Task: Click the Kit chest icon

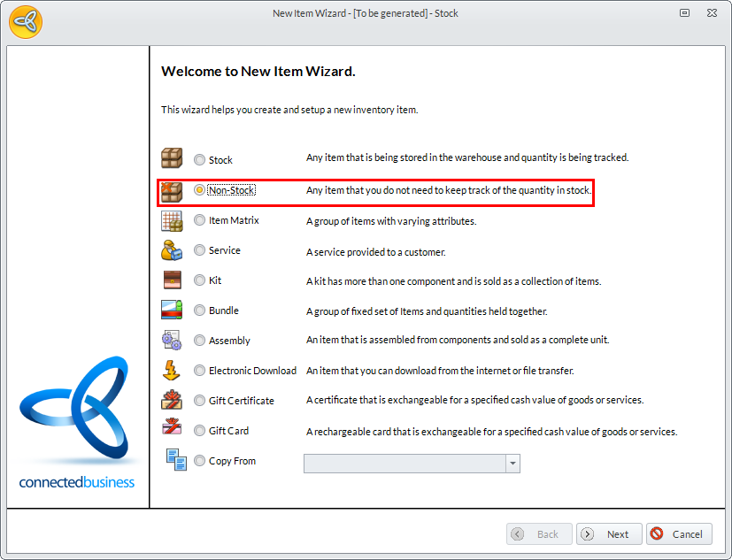Action: [x=173, y=280]
